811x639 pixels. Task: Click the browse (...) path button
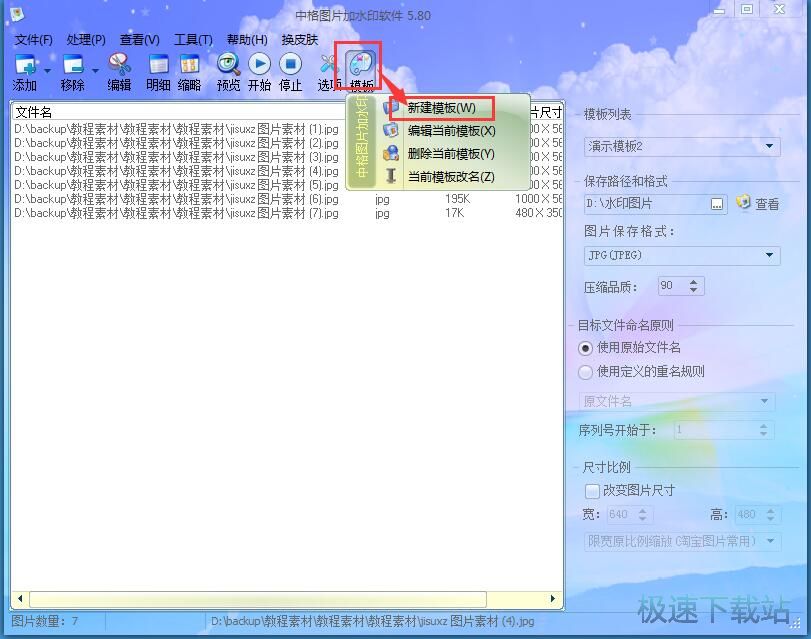717,202
